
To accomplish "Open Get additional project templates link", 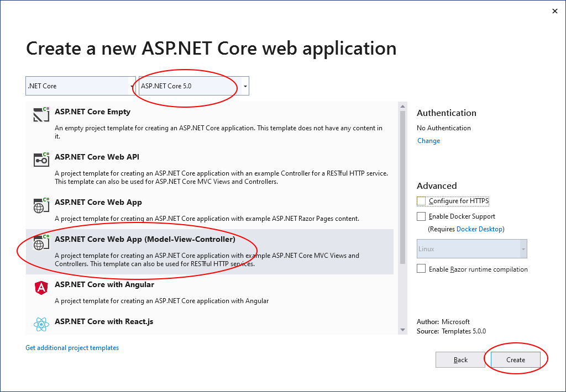I will (72, 348).
